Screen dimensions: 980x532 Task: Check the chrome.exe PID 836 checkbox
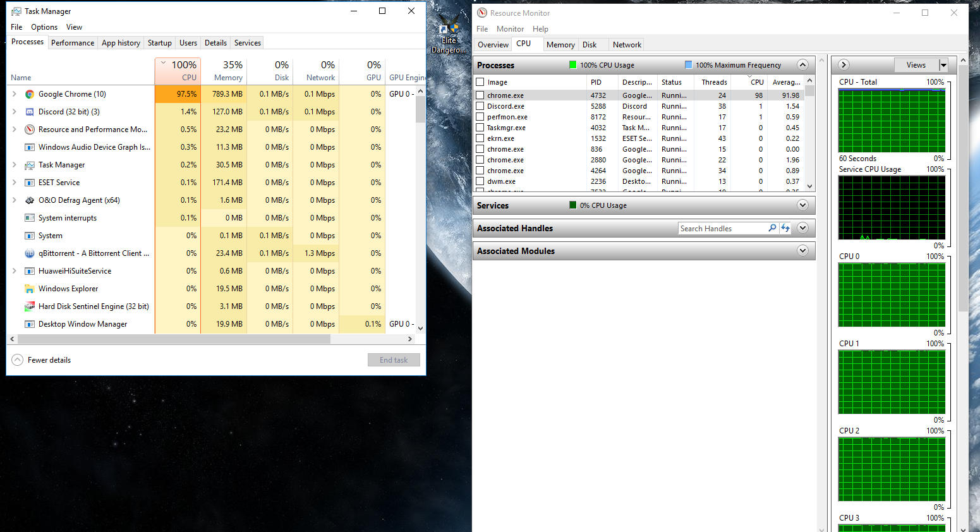point(480,149)
